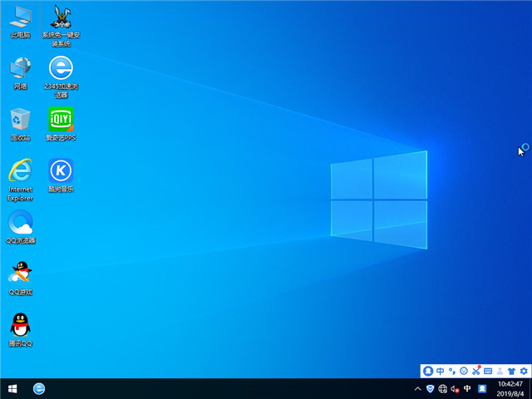The height and width of the screenshot is (399, 532).
Task: Open 2345 browser pinned on taskbar
Action: 39,389
